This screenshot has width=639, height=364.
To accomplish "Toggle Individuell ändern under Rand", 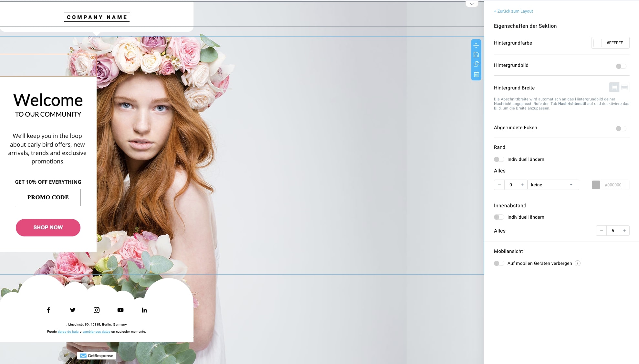I will click(499, 159).
